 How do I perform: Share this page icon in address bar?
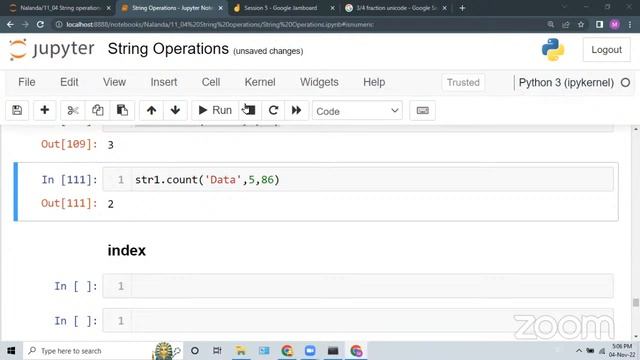tap(566, 24)
